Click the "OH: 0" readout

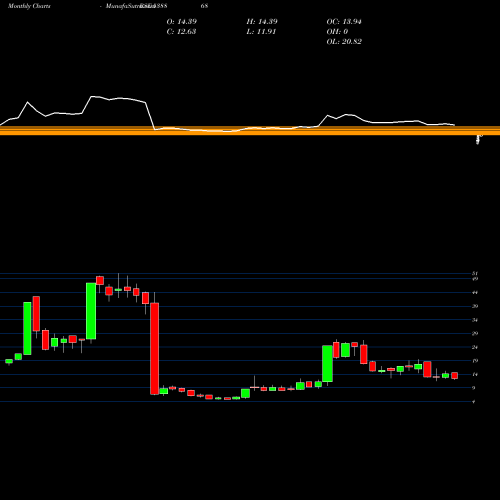337,32
